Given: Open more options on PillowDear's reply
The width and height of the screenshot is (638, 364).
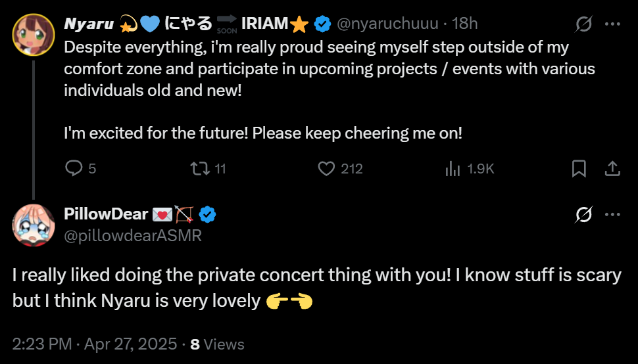Looking at the screenshot, I should pos(612,214).
